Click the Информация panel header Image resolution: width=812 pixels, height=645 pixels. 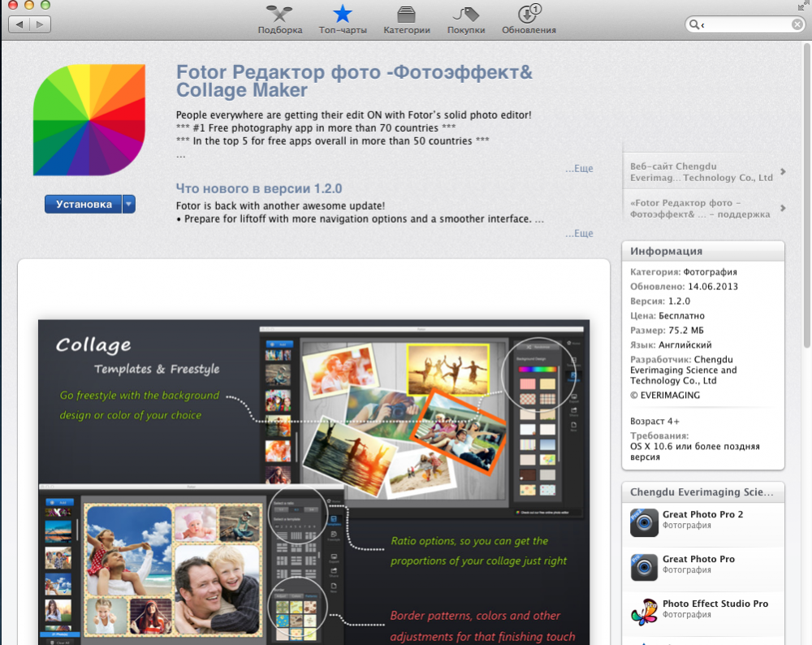pos(702,251)
